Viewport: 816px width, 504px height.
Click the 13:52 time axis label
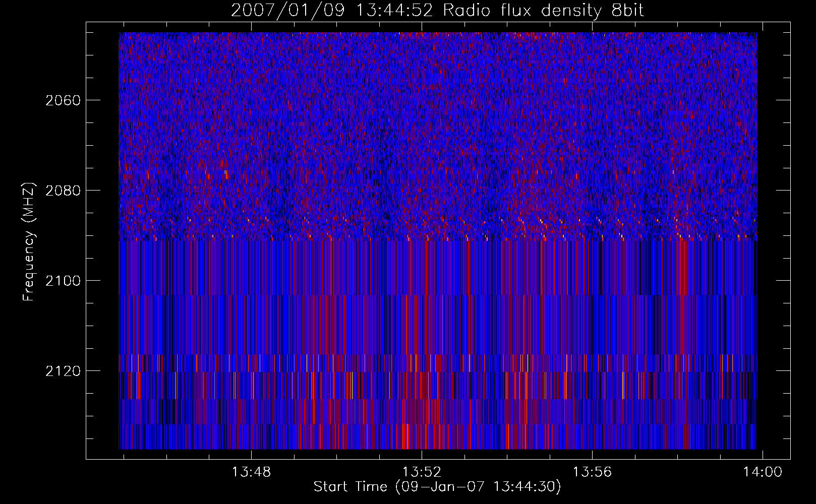[x=422, y=472]
